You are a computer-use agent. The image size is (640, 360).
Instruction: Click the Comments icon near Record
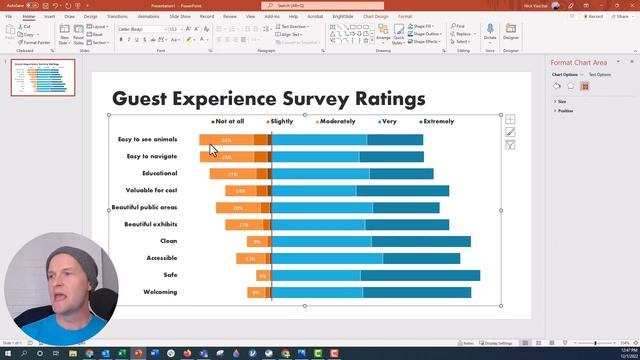coord(572,16)
